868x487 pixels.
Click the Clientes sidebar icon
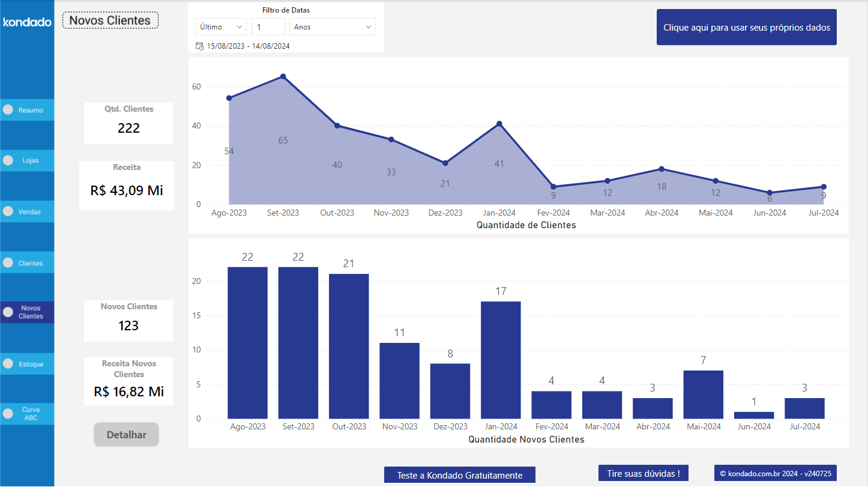coord(27,262)
